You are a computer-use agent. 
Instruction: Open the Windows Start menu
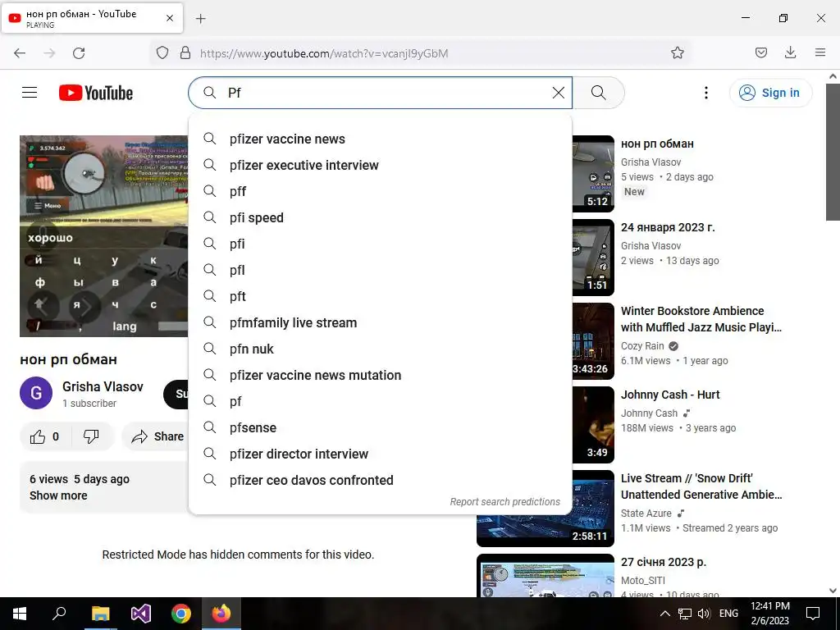20,614
